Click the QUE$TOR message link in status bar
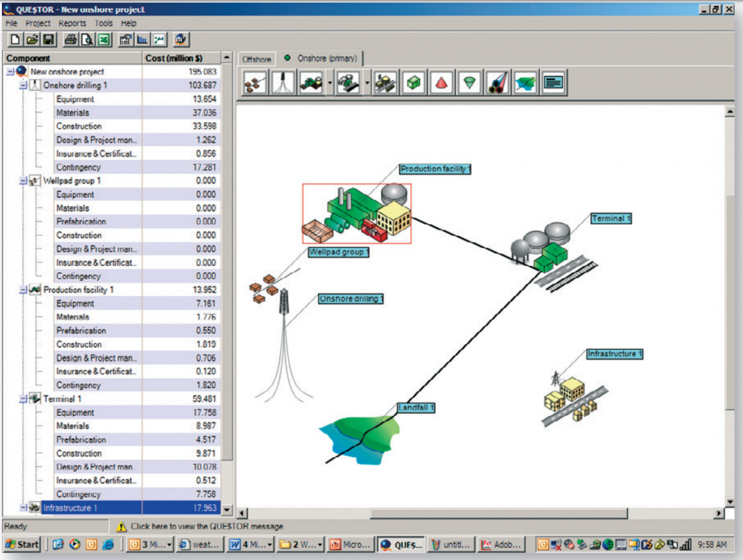The height and width of the screenshot is (560, 743). 207,526
